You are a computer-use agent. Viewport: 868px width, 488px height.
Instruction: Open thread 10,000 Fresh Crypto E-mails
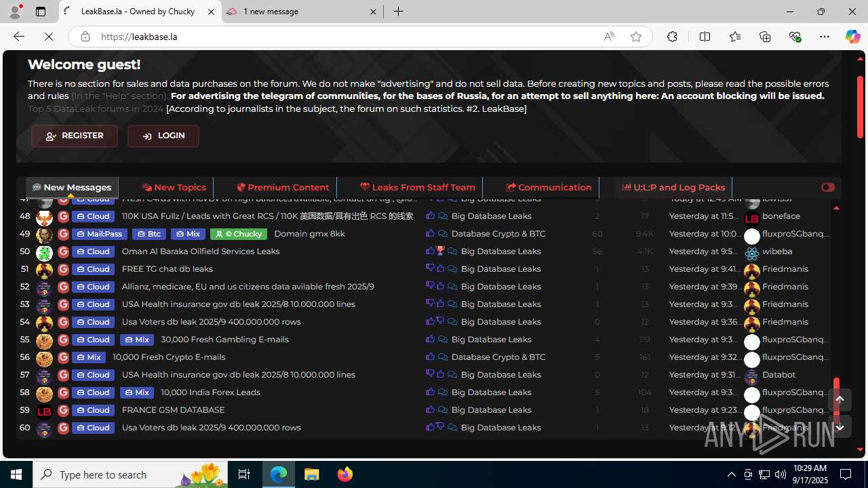tap(169, 357)
